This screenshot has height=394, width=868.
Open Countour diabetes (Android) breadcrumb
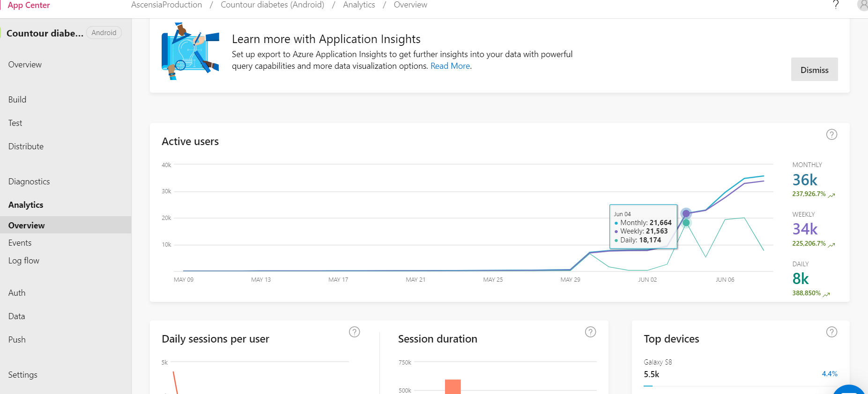(x=272, y=5)
